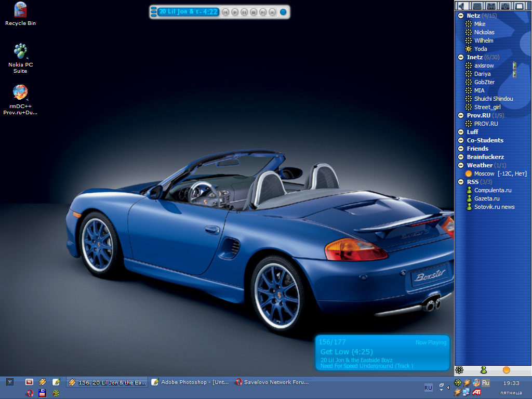
Task: Toggle the Brainfuckerz contact group
Action: pyautogui.click(x=461, y=157)
